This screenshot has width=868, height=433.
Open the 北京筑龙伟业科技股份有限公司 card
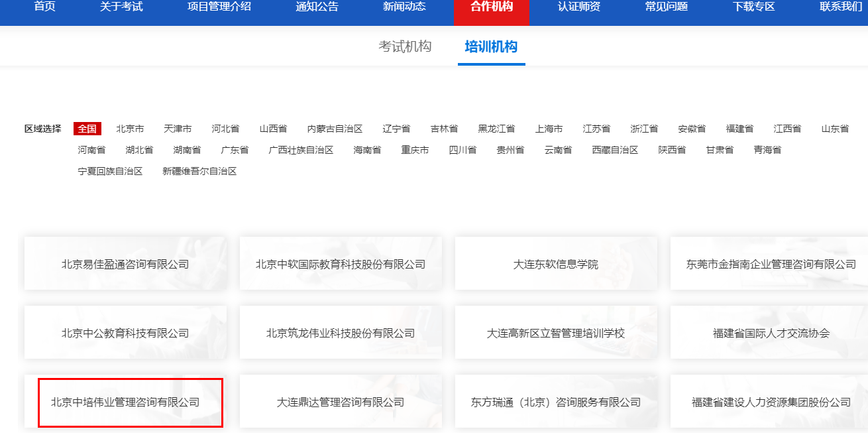coord(341,332)
